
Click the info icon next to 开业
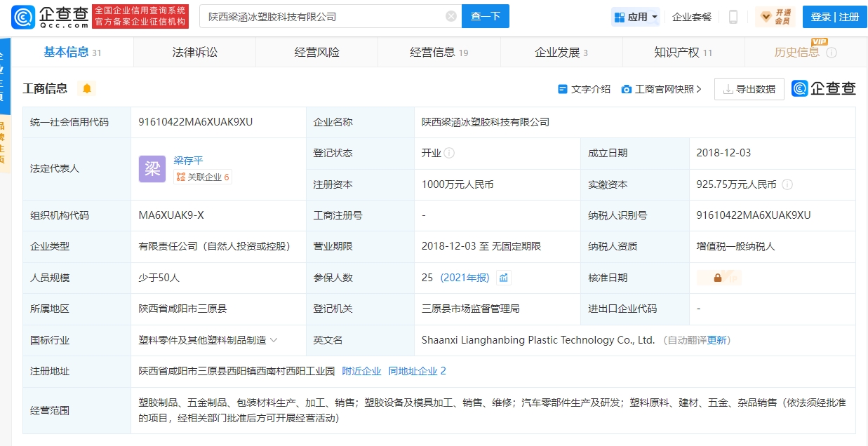[449, 153]
